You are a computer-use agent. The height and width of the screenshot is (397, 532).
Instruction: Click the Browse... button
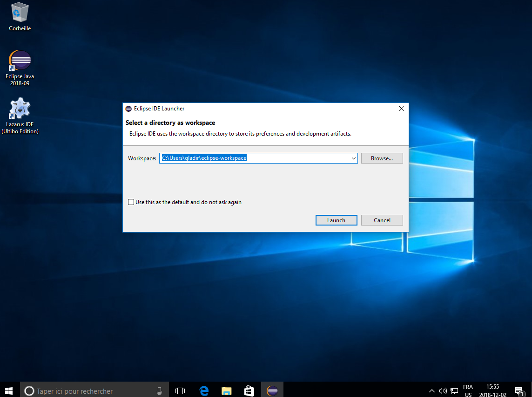click(382, 158)
